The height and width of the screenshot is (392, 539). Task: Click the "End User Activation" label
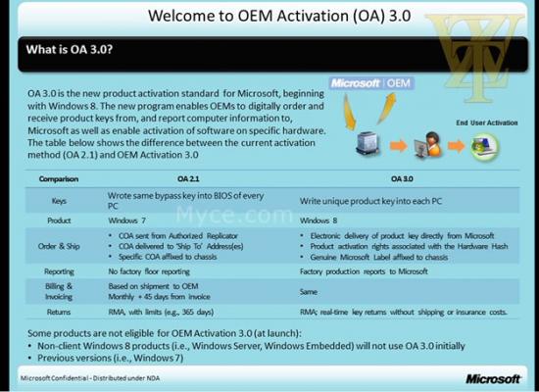[x=487, y=122]
